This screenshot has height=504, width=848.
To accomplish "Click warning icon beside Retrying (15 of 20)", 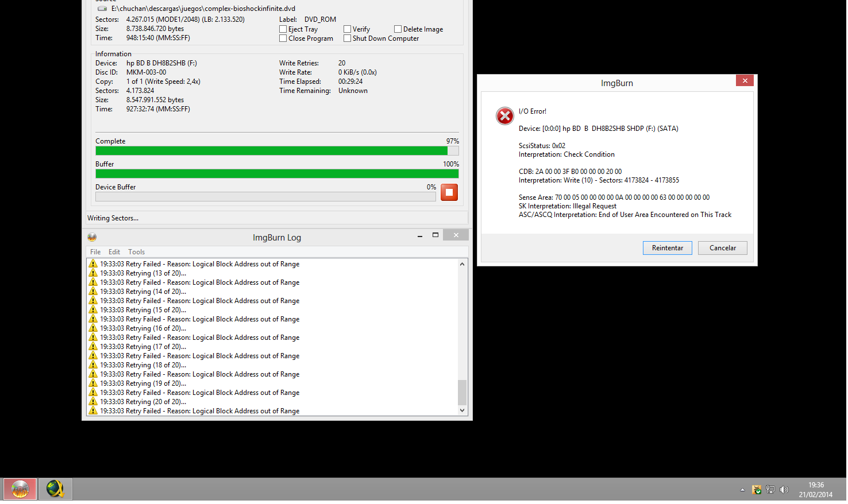I will (93, 310).
